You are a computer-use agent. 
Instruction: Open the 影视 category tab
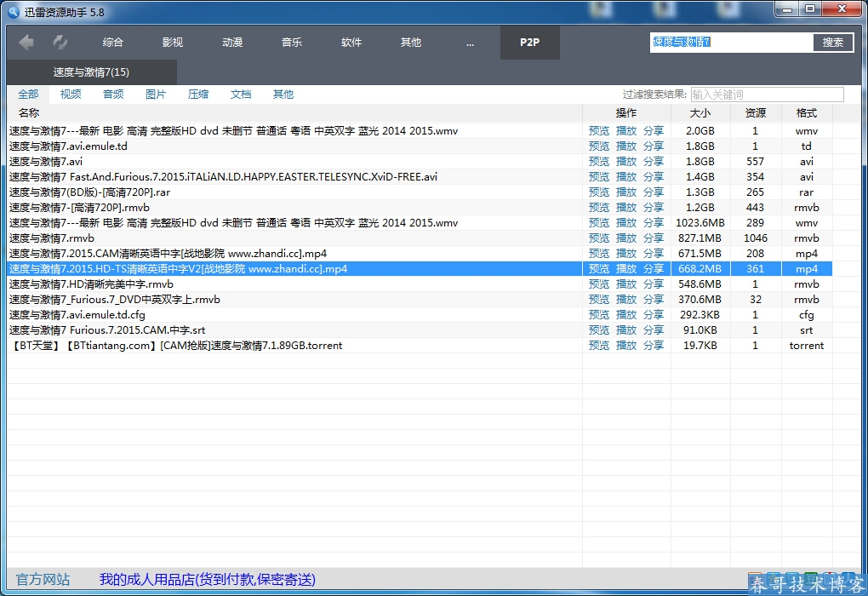pyautogui.click(x=173, y=42)
